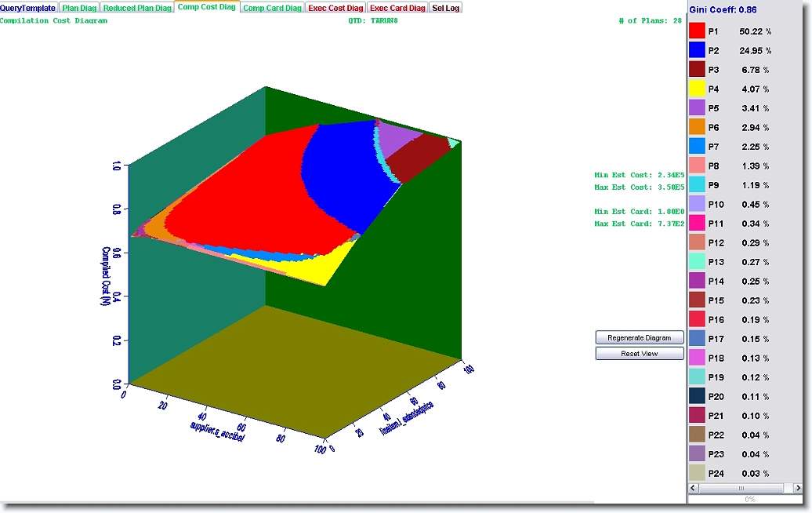The width and height of the screenshot is (812, 513).
Task: Open the Exec Cost Diag tab
Action: tap(336, 8)
